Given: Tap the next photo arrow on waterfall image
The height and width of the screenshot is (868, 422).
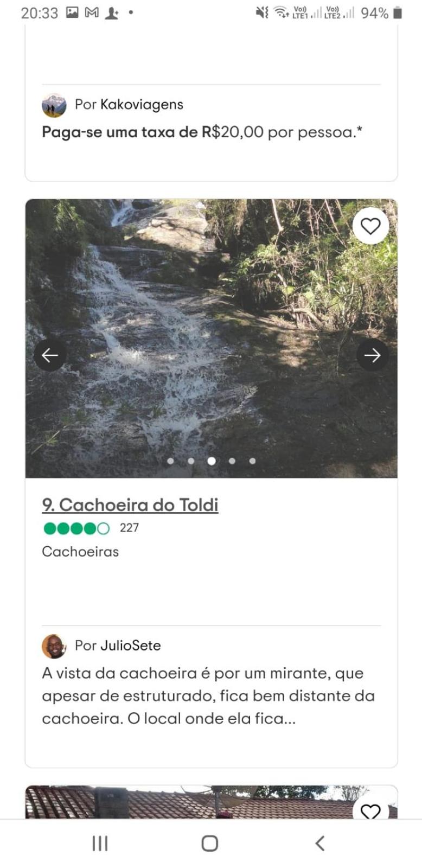Looking at the screenshot, I should click(372, 355).
